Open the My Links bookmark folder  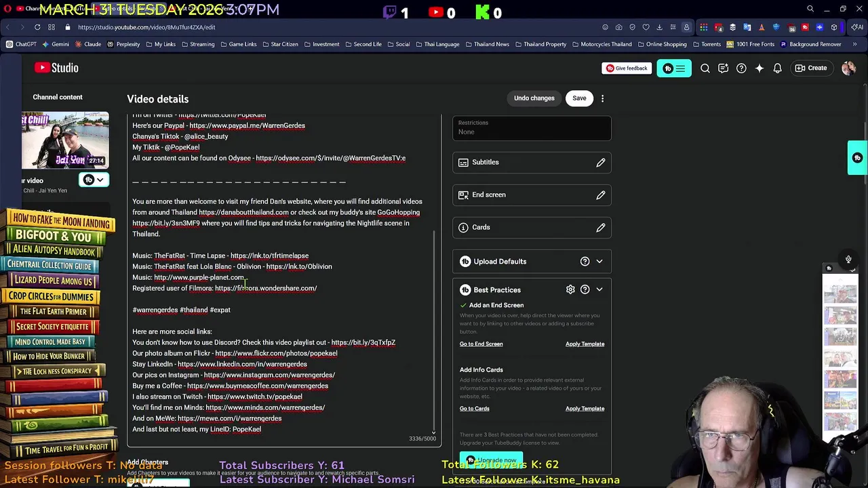(159, 45)
